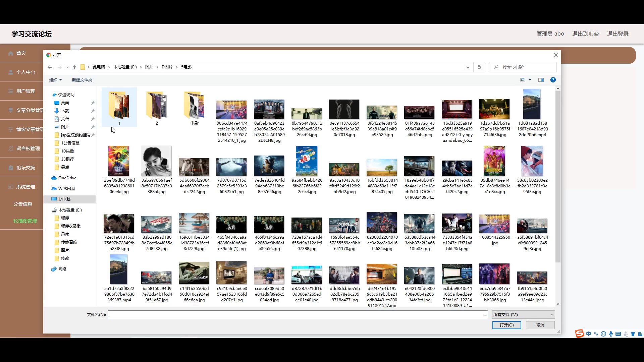Open file type filter 所有文件 dropdown
The width and height of the screenshot is (644, 362).
click(x=523, y=314)
